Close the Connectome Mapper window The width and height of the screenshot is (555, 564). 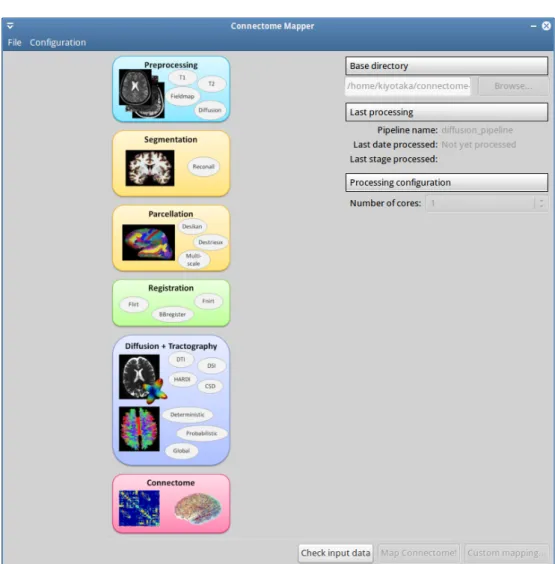(546, 26)
